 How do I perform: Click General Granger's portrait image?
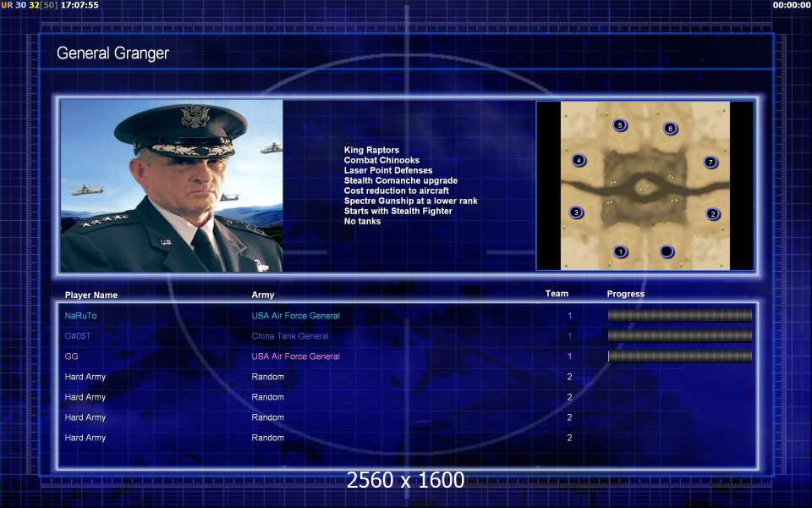172,185
